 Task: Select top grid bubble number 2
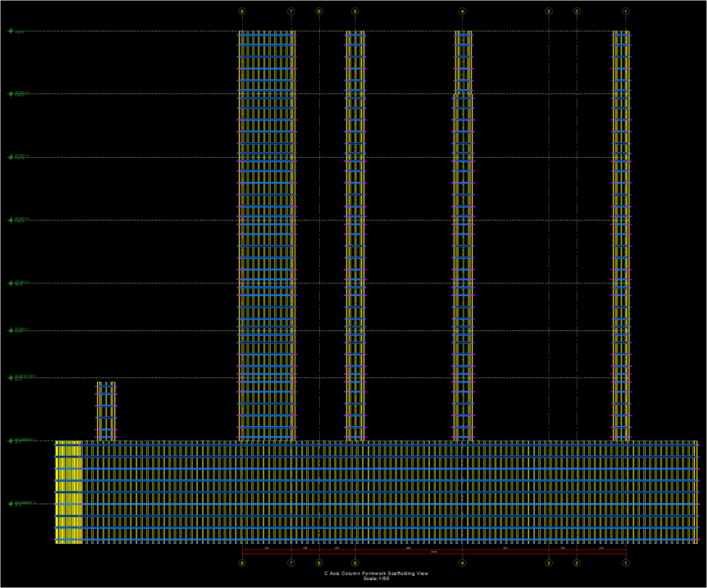click(x=576, y=11)
